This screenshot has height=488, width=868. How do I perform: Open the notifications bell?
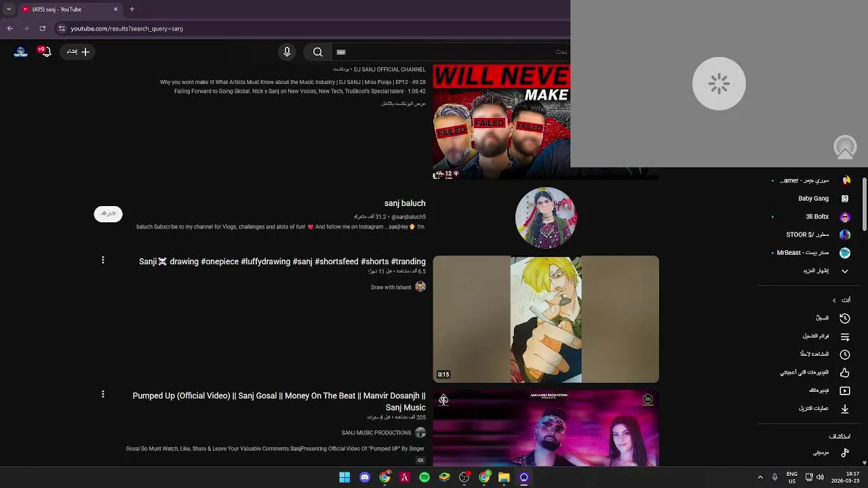[45, 52]
